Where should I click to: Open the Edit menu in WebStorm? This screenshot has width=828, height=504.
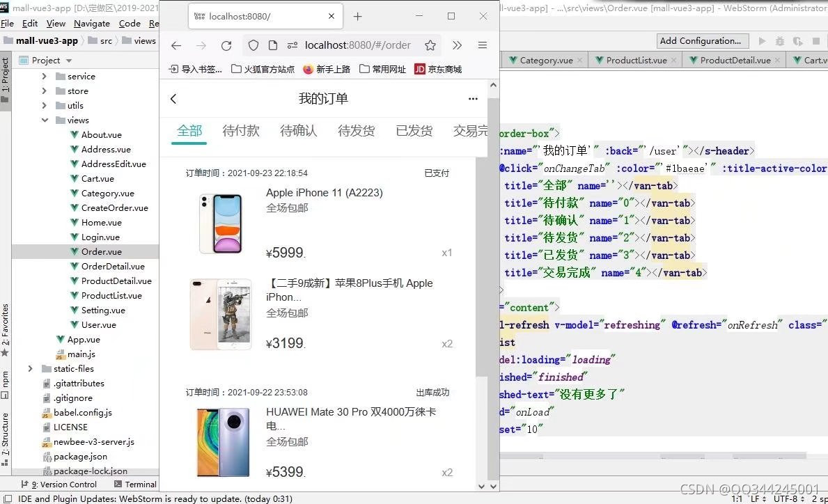point(29,23)
